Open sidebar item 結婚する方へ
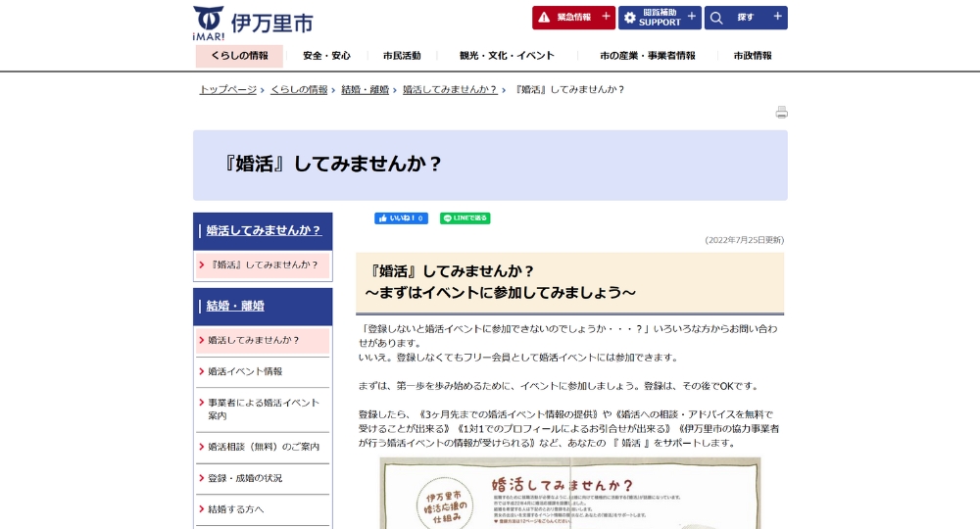 point(263,509)
